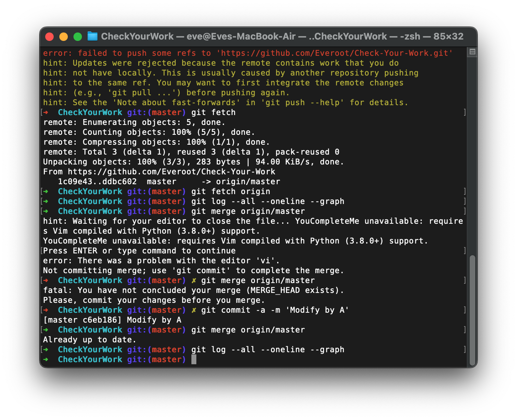517x420 pixels.
Task: Click '1c09e43..ddbc602 master -> origin/master' line
Action: click(x=169, y=181)
